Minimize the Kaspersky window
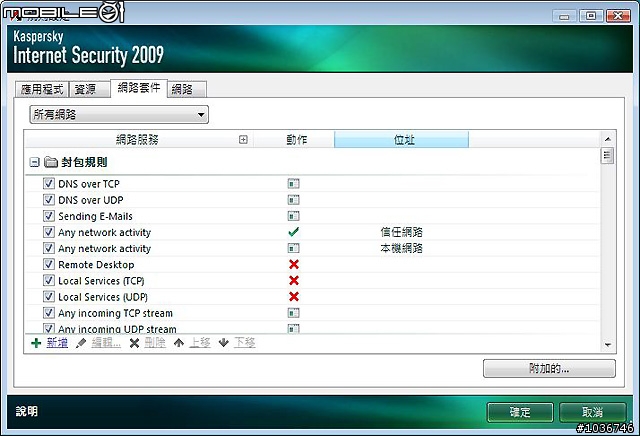This screenshot has width=640, height=436. 564,16
